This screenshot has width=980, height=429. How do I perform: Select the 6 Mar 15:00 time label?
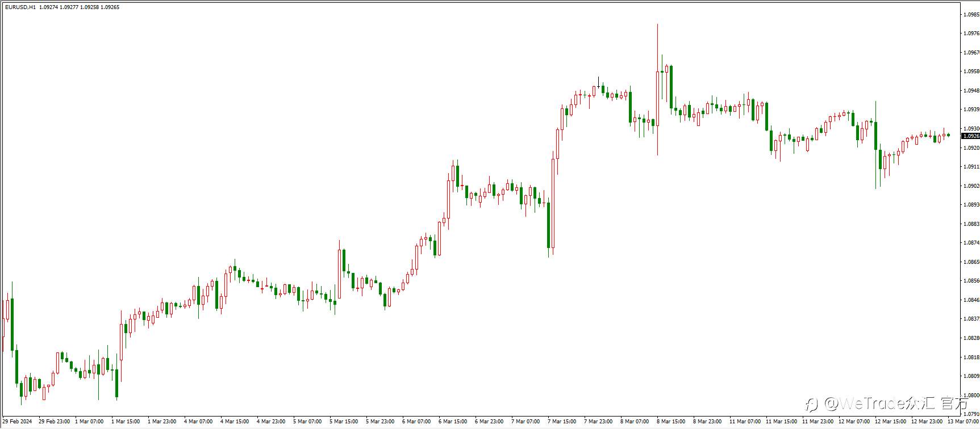click(x=453, y=422)
